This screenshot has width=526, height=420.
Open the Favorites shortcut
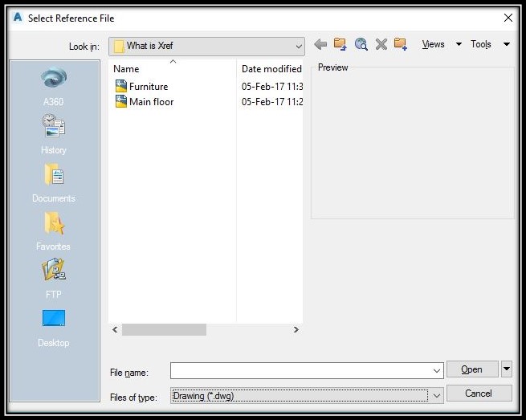(54, 231)
